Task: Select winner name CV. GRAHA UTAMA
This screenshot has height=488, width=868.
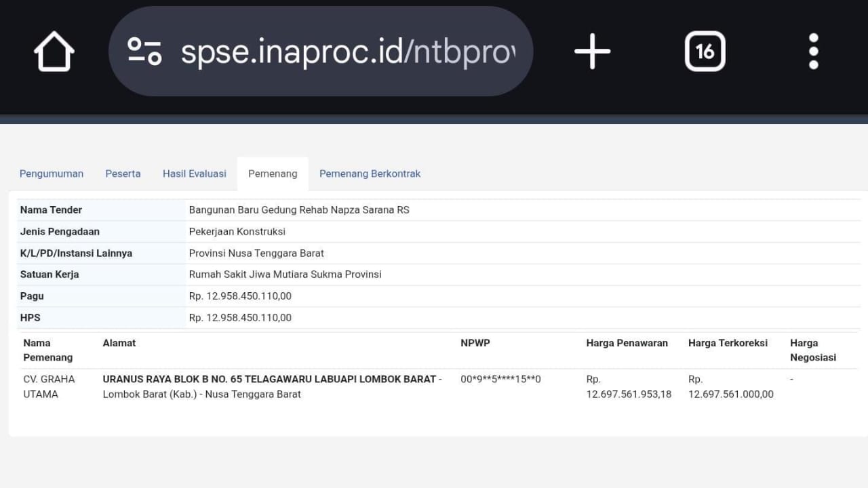Action: coord(49,386)
